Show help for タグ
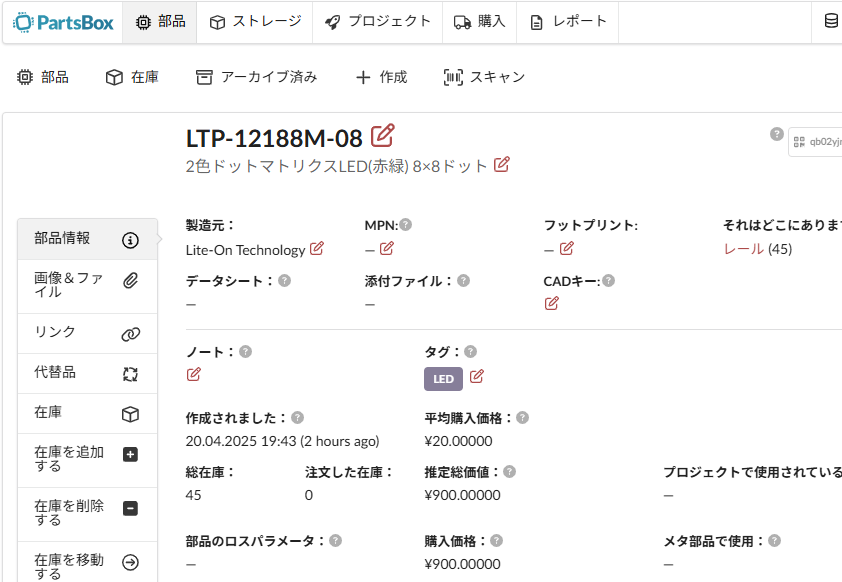The height and width of the screenshot is (582, 842). 470,351
